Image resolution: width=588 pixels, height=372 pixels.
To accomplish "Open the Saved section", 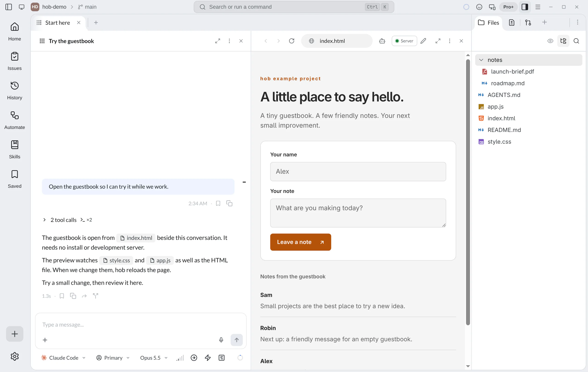I will click(x=14, y=179).
